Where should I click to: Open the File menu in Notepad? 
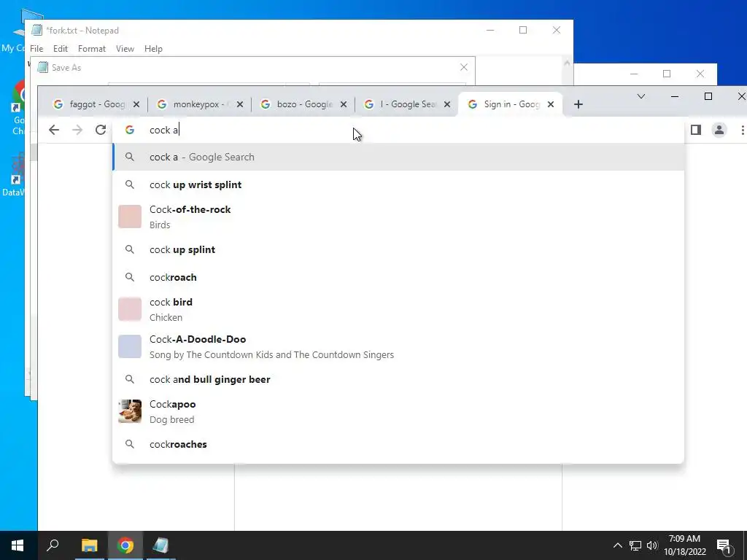pyautogui.click(x=36, y=49)
